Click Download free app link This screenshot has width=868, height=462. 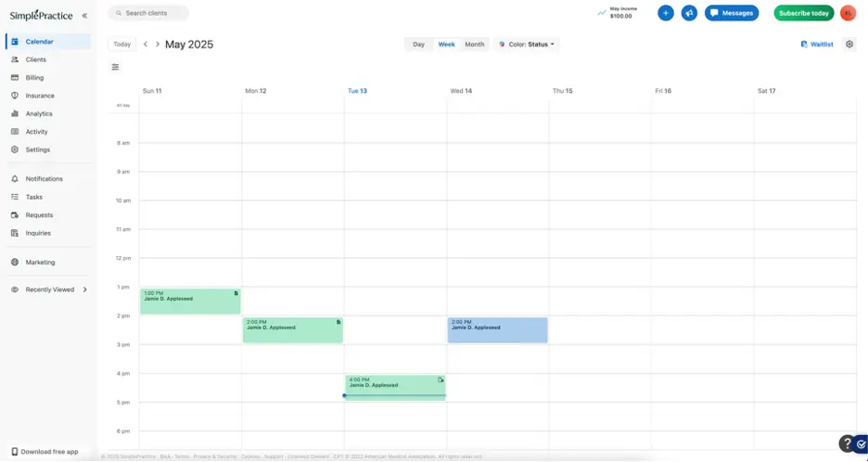45,452
